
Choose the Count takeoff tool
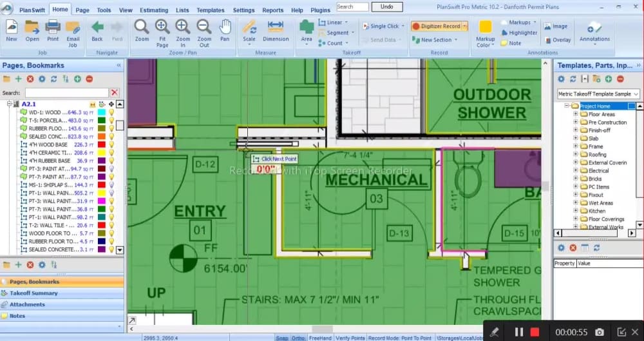click(x=333, y=43)
